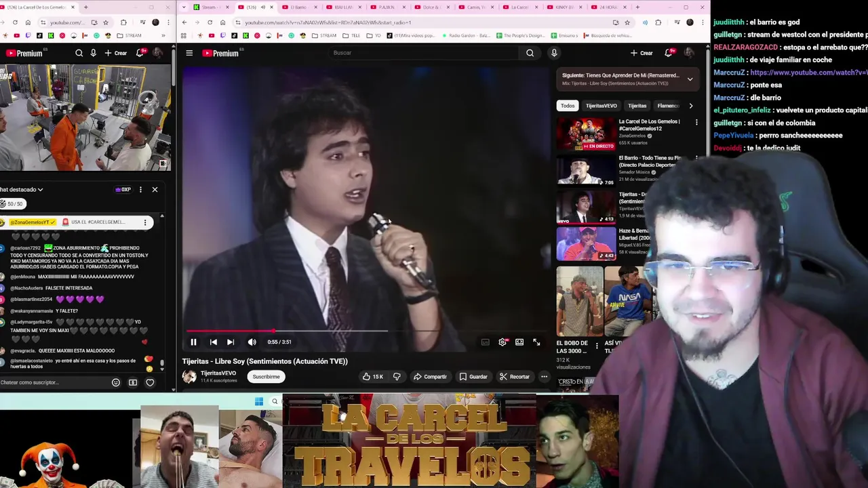This screenshot has height=488, width=868.
Task: Open The People's Design bookmark
Action: point(520,35)
